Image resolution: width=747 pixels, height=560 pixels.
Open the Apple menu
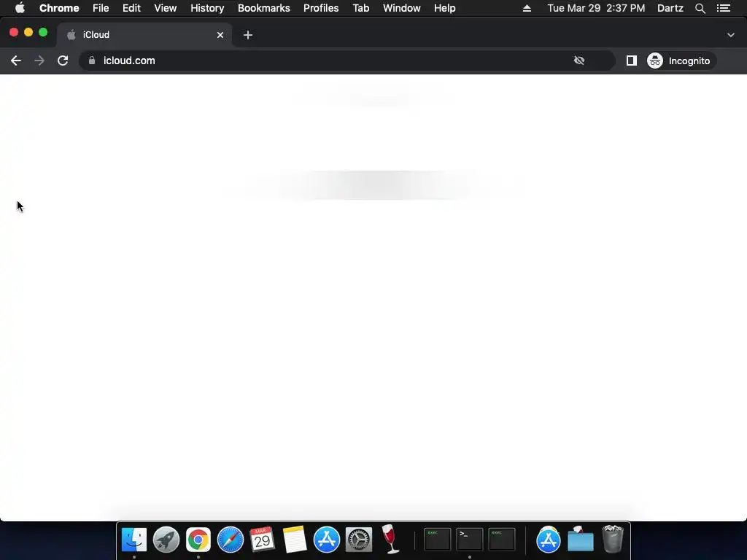[x=20, y=8]
